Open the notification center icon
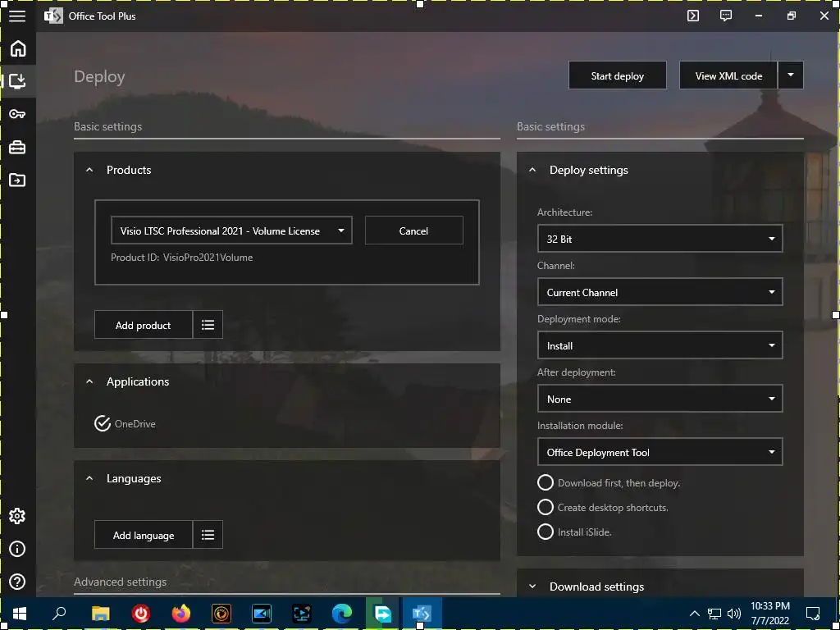 click(813, 614)
